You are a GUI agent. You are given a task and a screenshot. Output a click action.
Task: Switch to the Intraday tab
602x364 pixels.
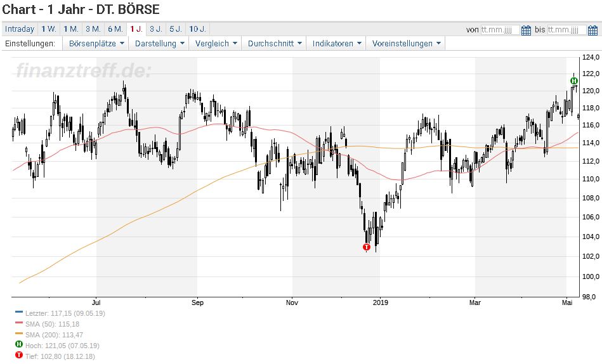pyautogui.click(x=20, y=29)
